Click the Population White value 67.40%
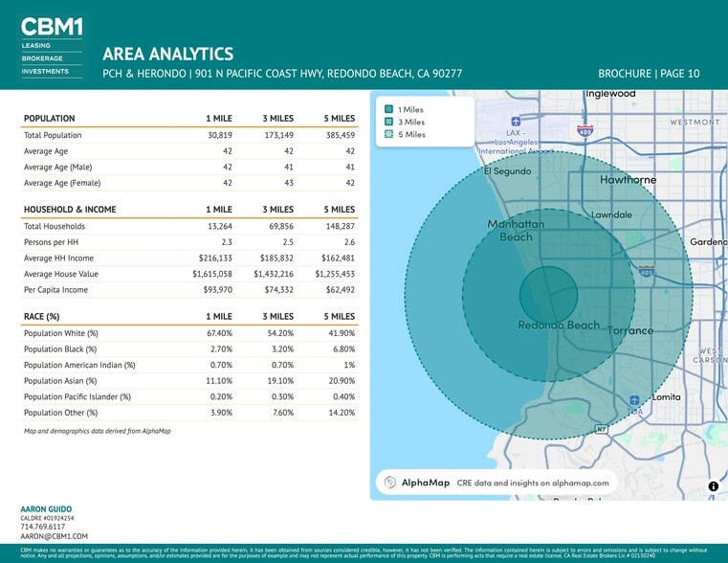Viewport: 728px width, 563px height. [220, 333]
